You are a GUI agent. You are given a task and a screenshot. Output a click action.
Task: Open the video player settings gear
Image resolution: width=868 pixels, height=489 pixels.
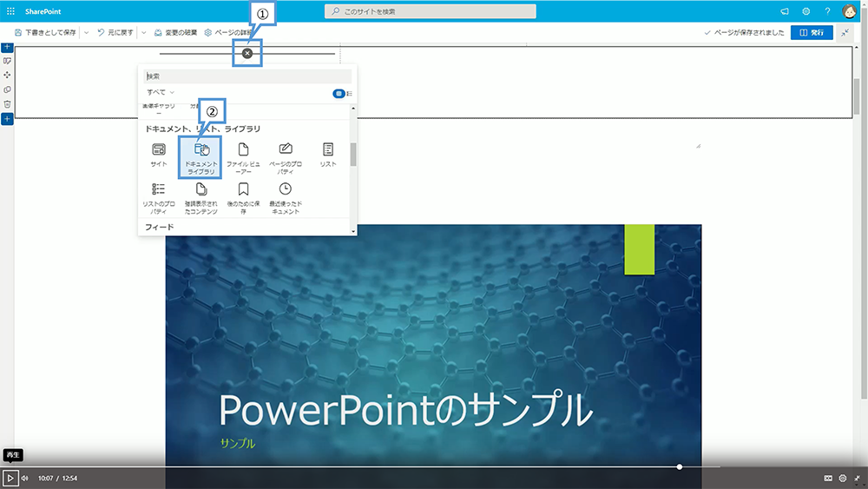pos(843,478)
